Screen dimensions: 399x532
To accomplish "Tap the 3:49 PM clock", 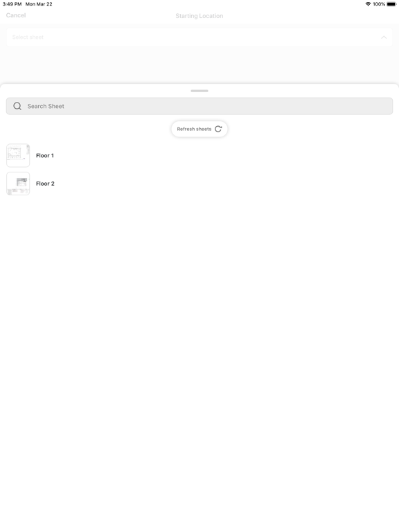I will (12, 4).
